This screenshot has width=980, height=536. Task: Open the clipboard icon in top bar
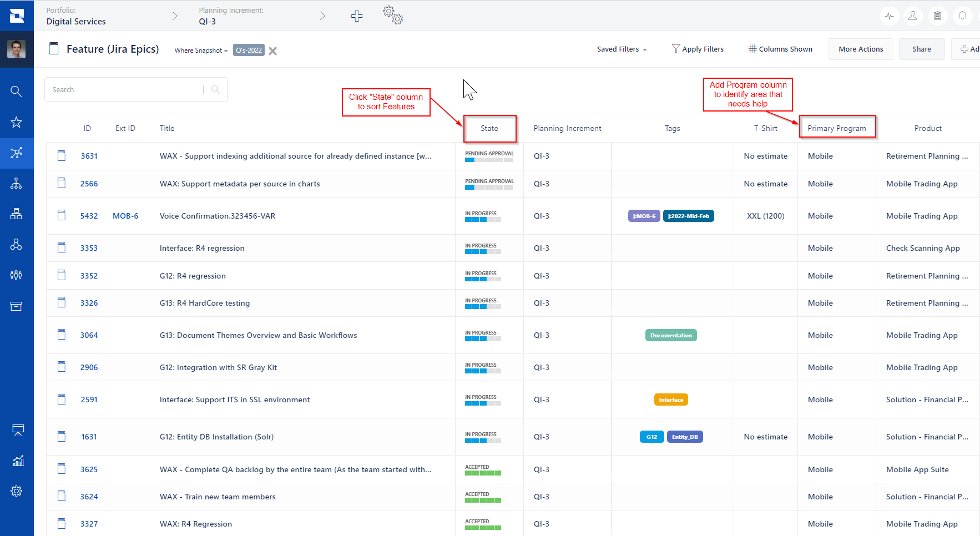click(x=937, y=16)
